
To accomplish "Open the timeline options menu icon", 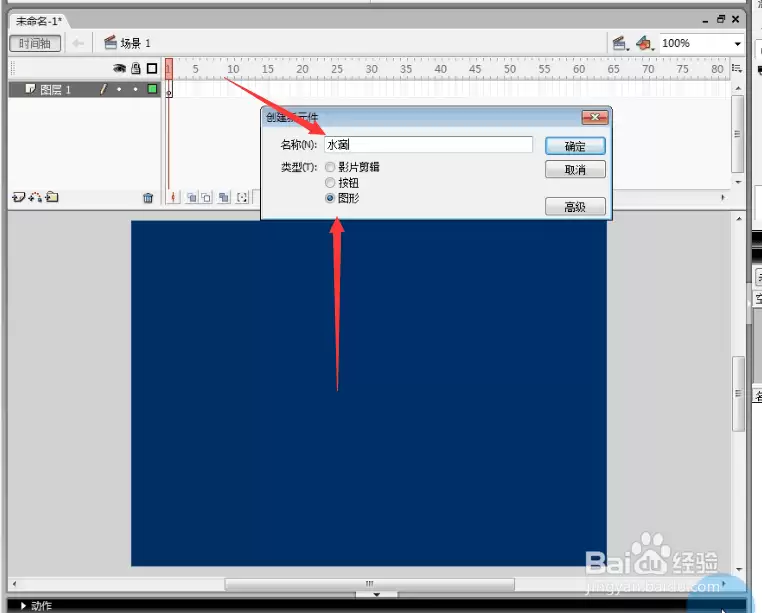I will pyautogui.click(x=737, y=69).
